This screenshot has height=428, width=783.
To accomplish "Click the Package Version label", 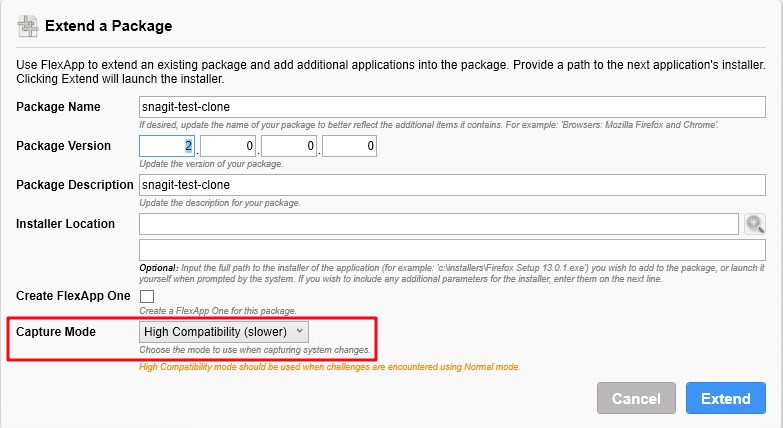I will coord(63,146).
